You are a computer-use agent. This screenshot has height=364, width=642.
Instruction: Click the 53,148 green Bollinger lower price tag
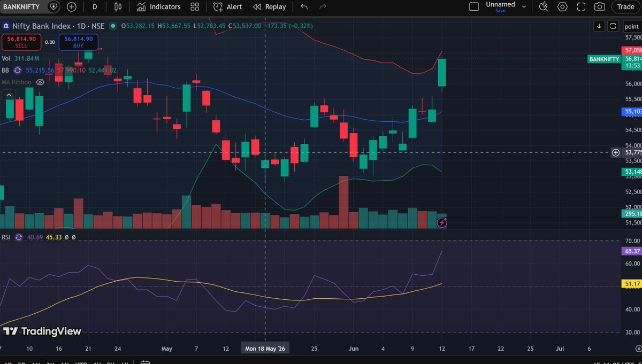coord(632,172)
